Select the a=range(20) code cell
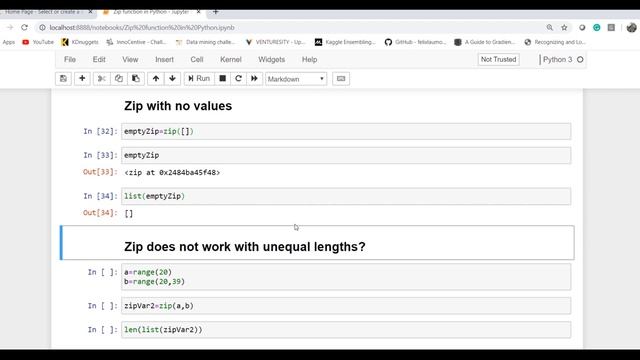The width and height of the screenshot is (640, 360). click(346, 277)
